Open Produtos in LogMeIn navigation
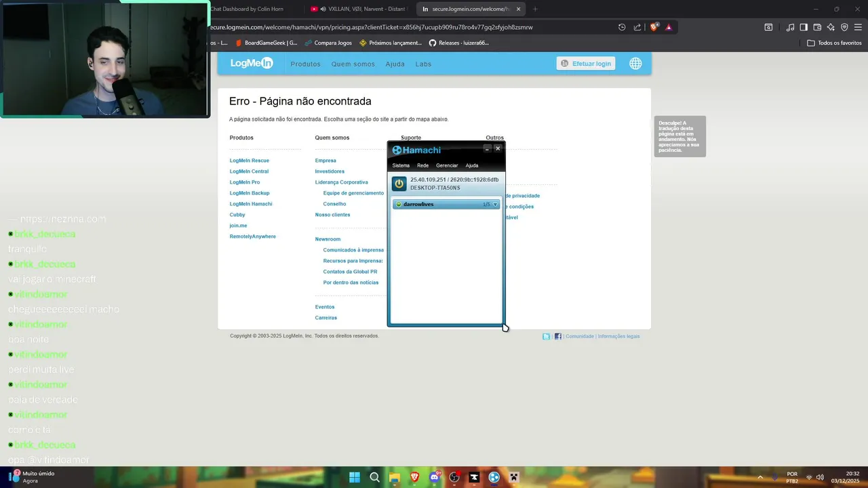868x488 pixels. [x=305, y=64]
